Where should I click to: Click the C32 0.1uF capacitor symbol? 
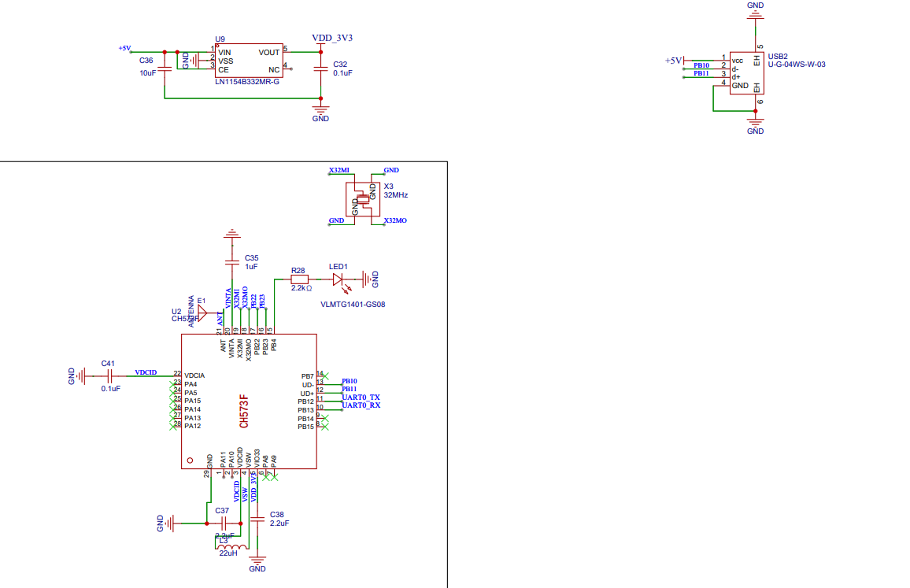click(320, 68)
